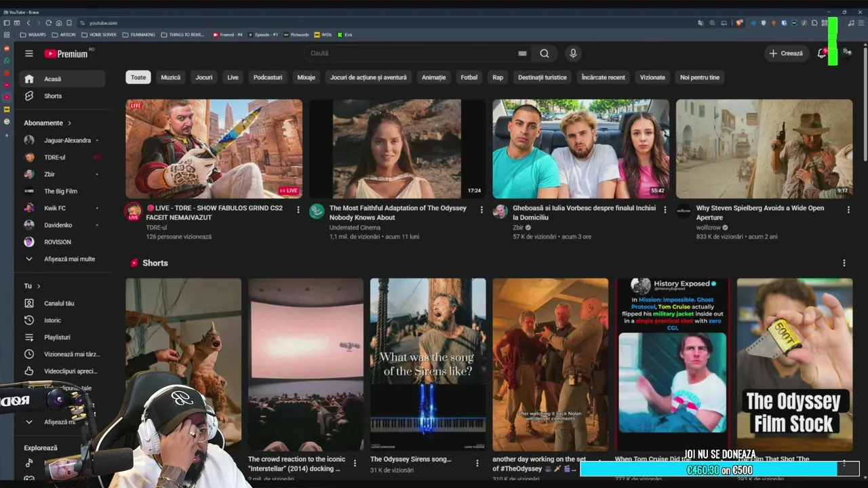Click the search magnifier button
This screenshot has width=868, height=488.
click(x=545, y=54)
